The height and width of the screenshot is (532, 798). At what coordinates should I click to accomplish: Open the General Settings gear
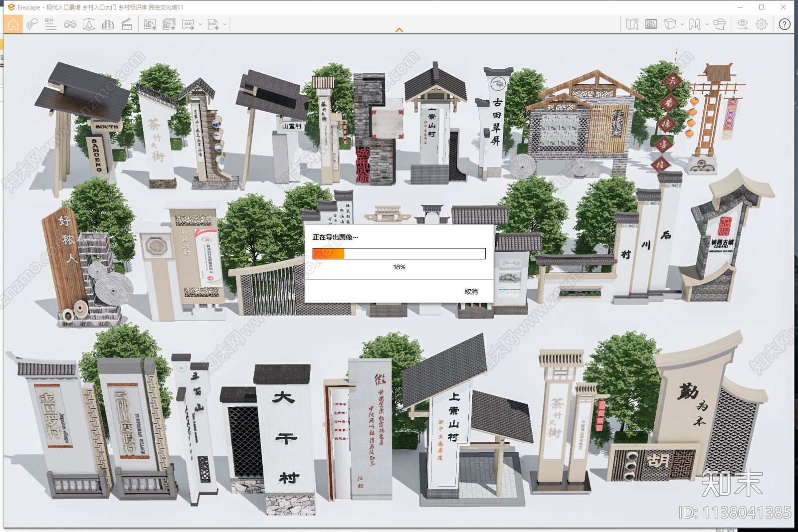coord(762,24)
